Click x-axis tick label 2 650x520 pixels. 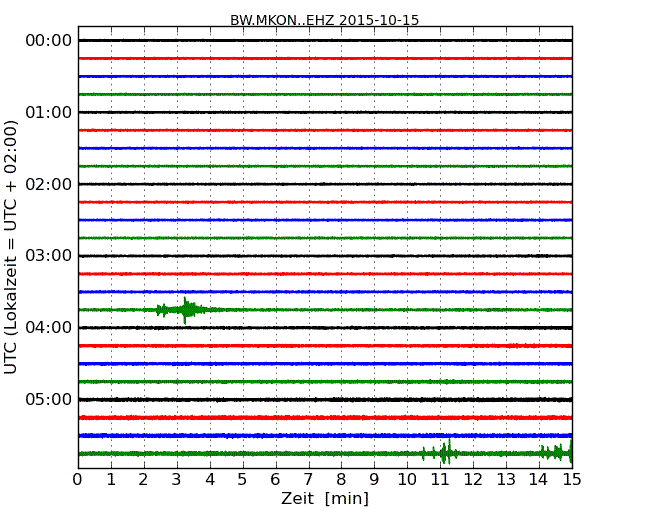[x=143, y=480]
